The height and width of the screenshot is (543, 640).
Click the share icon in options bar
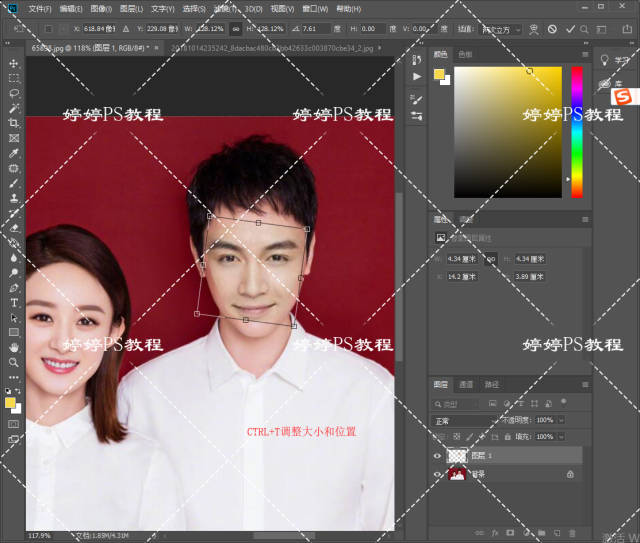pyautogui.click(x=627, y=29)
